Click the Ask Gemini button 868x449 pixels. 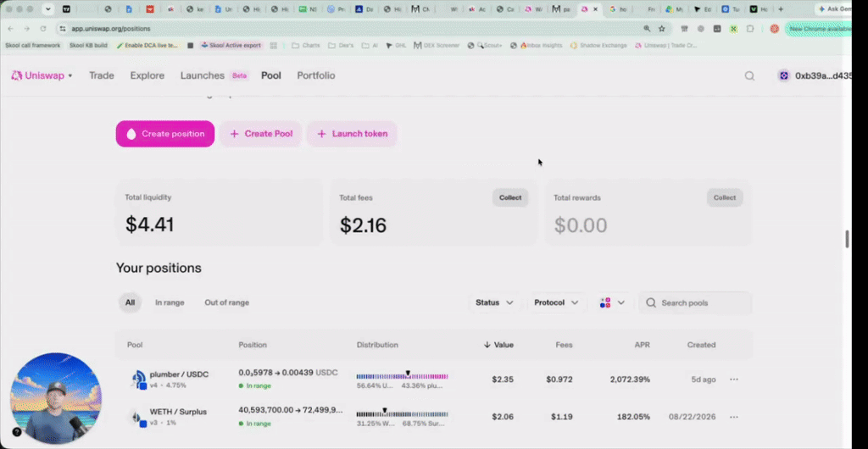(834, 9)
